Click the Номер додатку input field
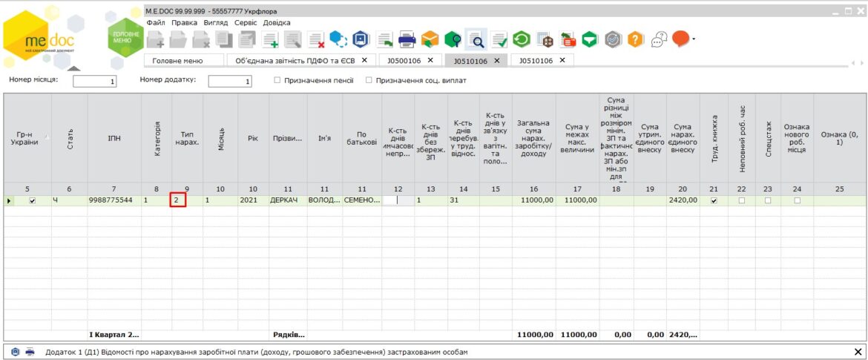 point(230,82)
